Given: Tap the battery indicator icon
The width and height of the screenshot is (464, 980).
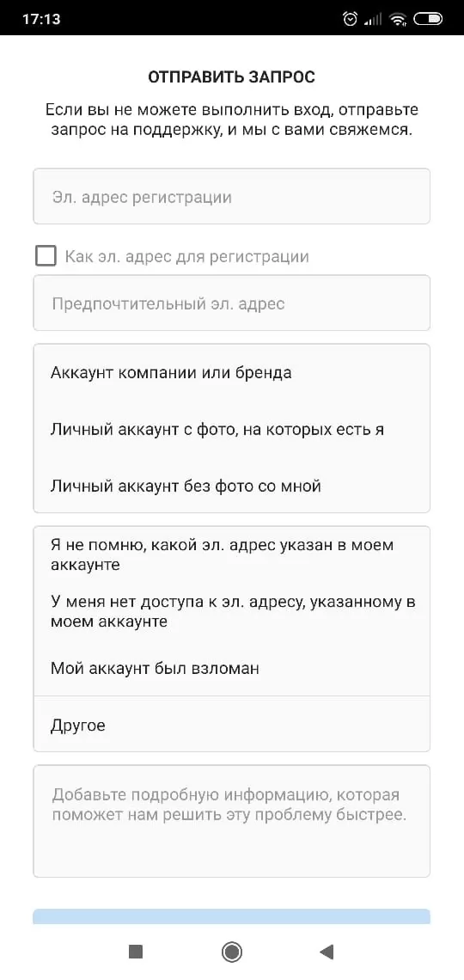Looking at the screenshot, I should pyautogui.click(x=428, y=20).
